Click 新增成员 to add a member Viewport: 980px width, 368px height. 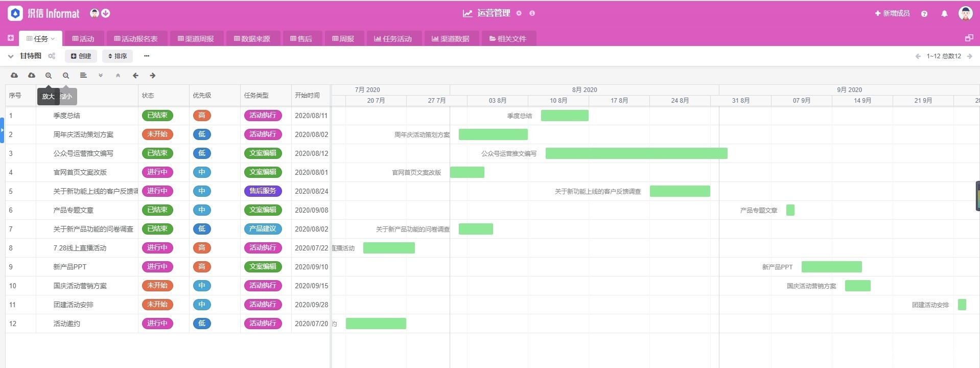click(892, 13)
